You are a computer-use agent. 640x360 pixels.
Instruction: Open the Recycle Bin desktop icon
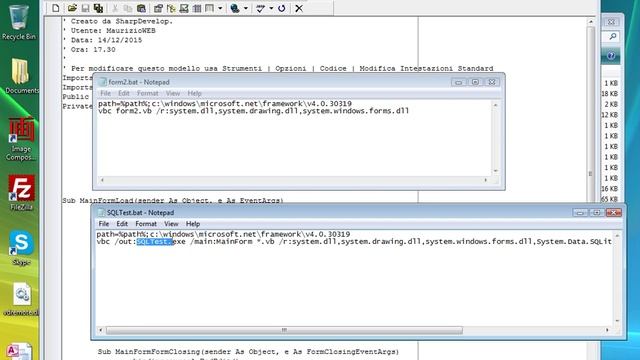(x=19, y=22)
